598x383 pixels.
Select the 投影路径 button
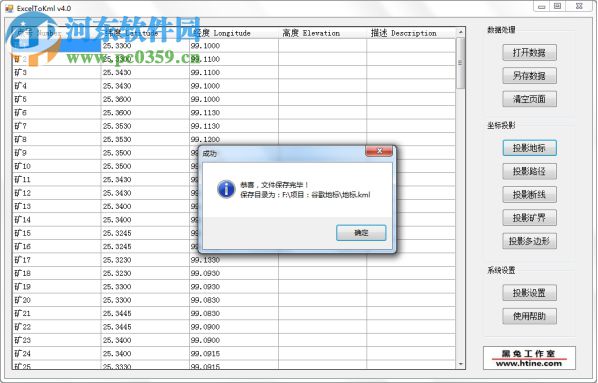529,171
